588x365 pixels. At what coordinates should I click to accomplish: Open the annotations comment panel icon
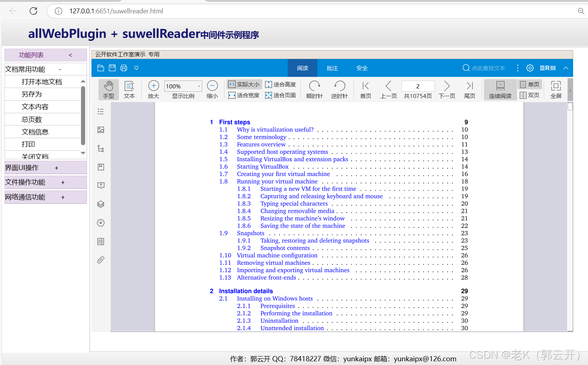[x=101, y=186]
